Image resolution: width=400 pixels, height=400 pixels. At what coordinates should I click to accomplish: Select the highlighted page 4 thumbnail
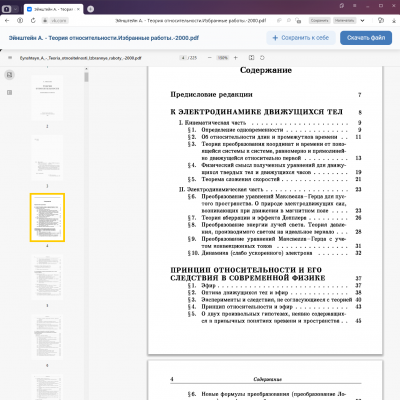(x=47, y=217)
